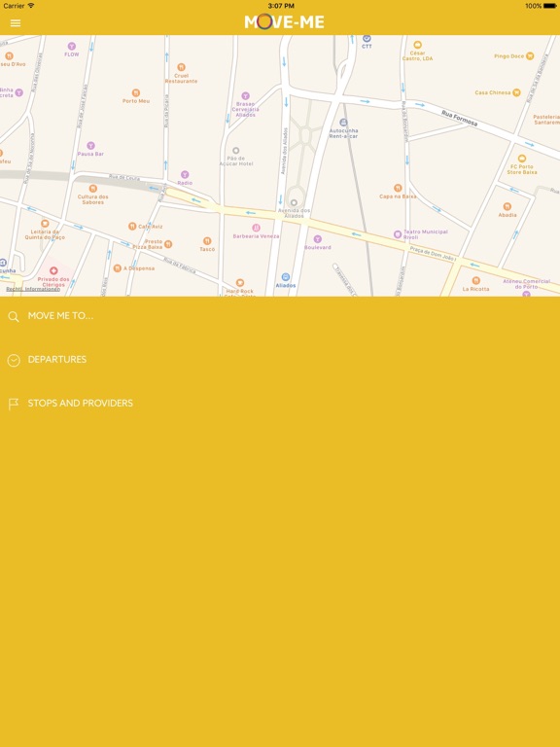The height and width of the screenshot is (747, 560).
Task: Tap the Radio bar marker
Action: 185,174
